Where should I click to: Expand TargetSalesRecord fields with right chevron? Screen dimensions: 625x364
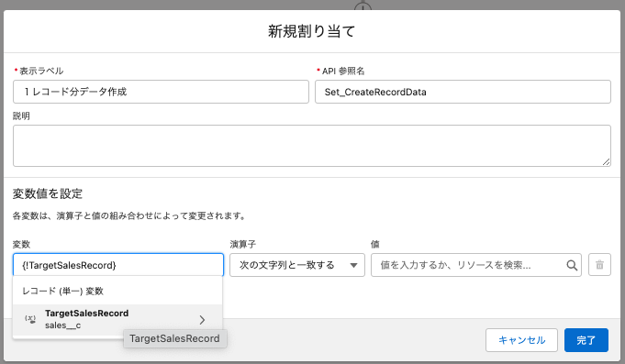[202, 320]
